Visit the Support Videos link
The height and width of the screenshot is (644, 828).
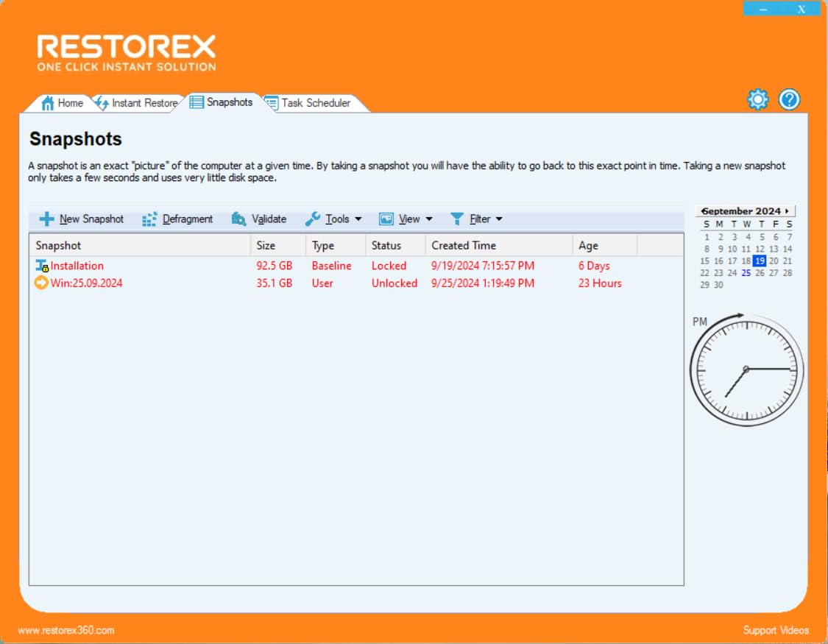[x=776, y=630]
